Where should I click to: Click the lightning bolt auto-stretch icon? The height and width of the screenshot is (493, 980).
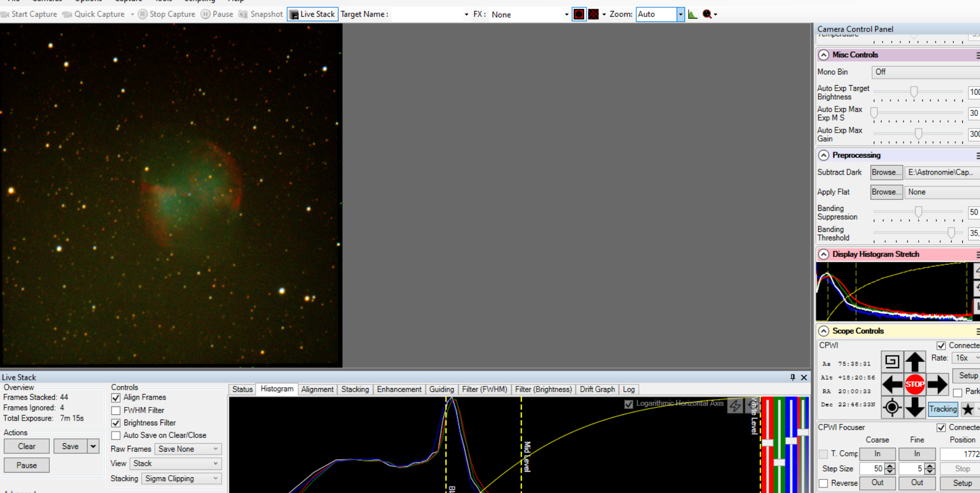(735, 405)
